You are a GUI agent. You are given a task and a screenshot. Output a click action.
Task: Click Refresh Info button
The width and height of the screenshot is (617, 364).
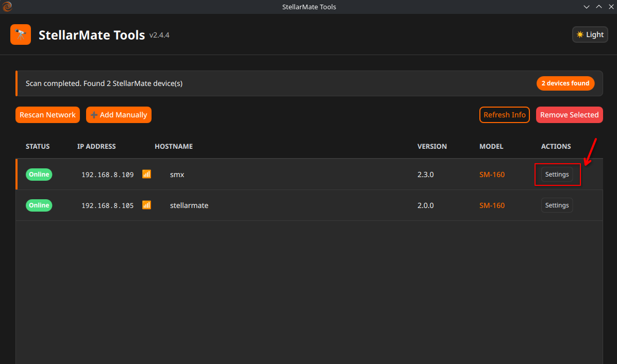505,115
